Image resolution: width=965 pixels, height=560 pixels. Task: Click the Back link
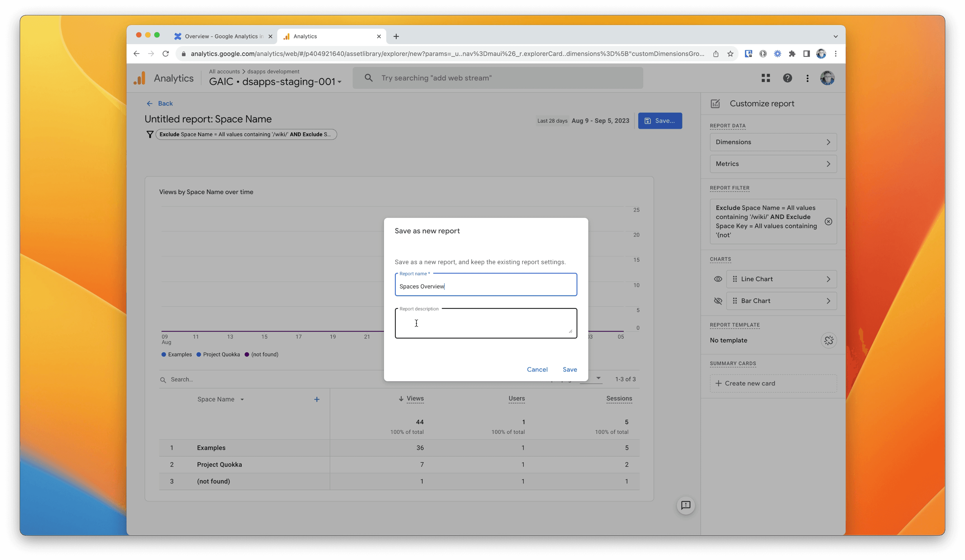pyautogui.click(x=160, y=104)
